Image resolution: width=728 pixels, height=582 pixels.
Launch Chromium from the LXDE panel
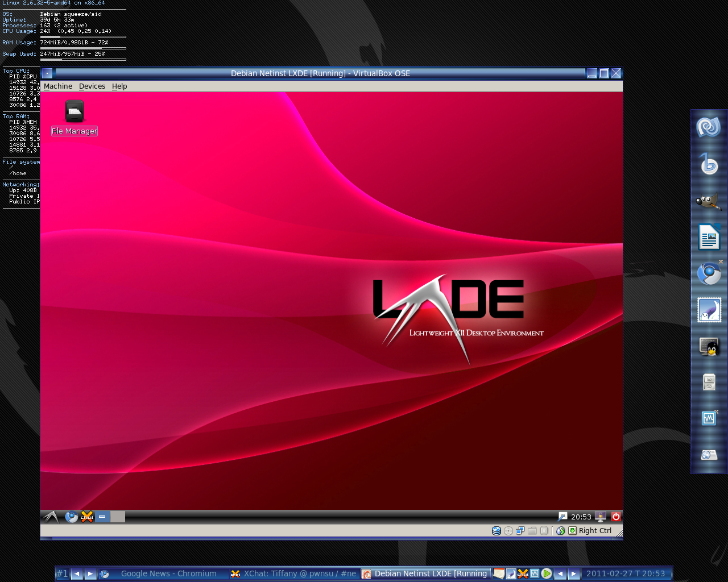[72, 517]
